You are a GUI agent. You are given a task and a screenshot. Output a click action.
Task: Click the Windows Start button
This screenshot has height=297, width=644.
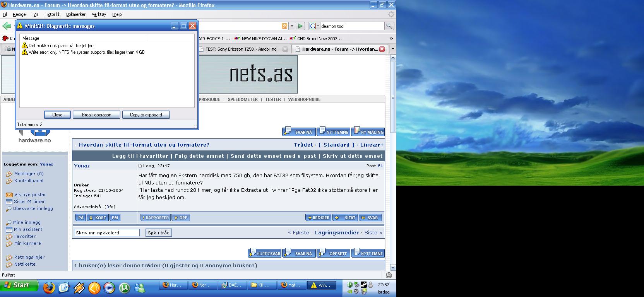click(19, 285)
